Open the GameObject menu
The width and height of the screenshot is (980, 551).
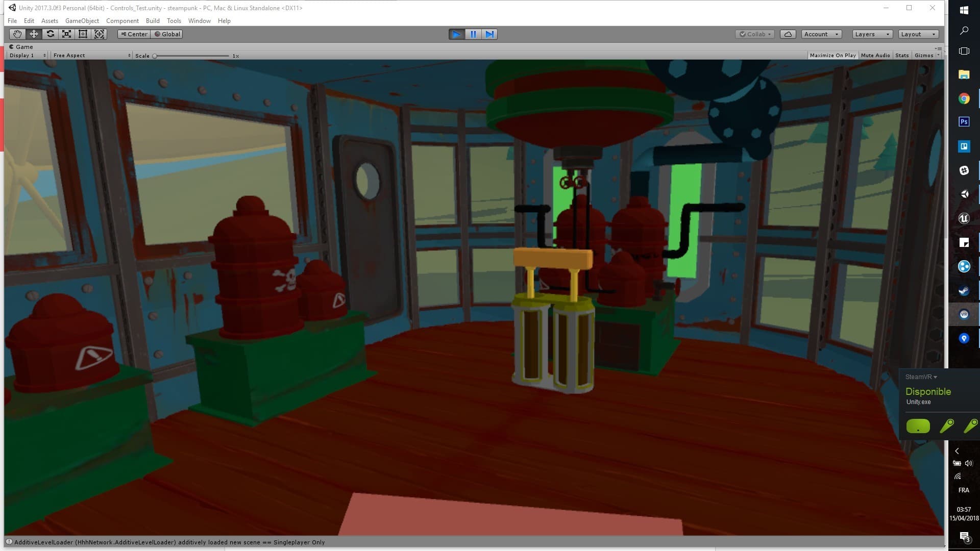click(82, 21)
